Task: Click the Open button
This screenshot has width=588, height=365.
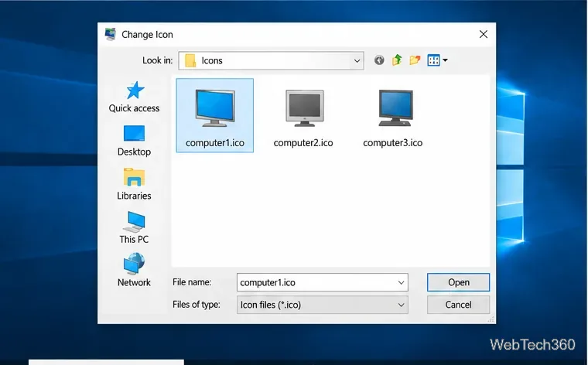Action: pos(458,282)
